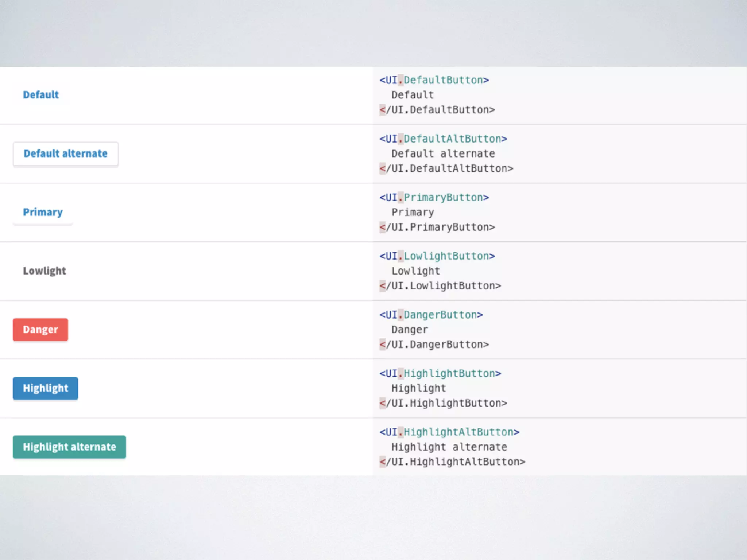
Task: Click the <UI.HighlightButton> opening tag
Action: tap(440, 374)
